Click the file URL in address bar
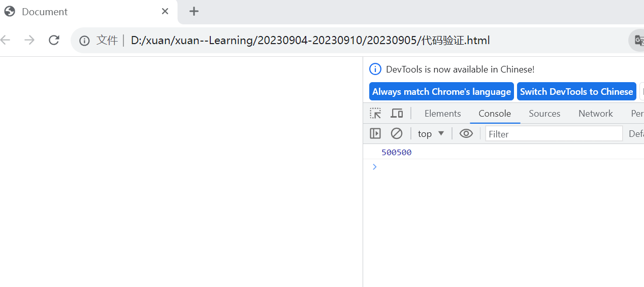The image size is (644, 287). (x=310, y=41)
